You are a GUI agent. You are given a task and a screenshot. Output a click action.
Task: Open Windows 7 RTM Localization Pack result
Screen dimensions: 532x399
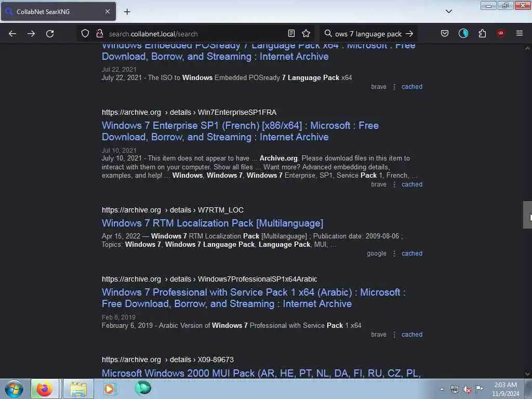(x=212, y=223)
